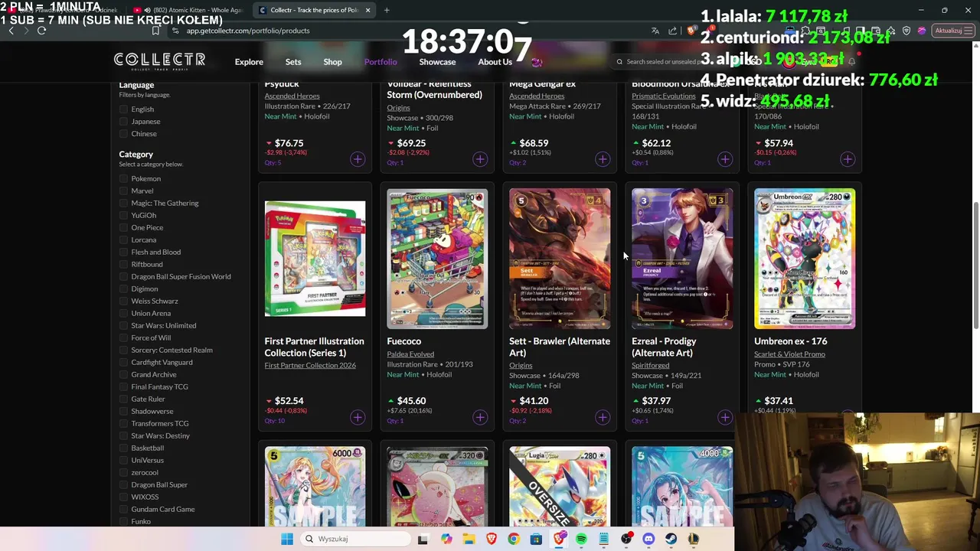
Task: Click plus icon on Ezreal - Prodigy card
Action: point(725,417)
